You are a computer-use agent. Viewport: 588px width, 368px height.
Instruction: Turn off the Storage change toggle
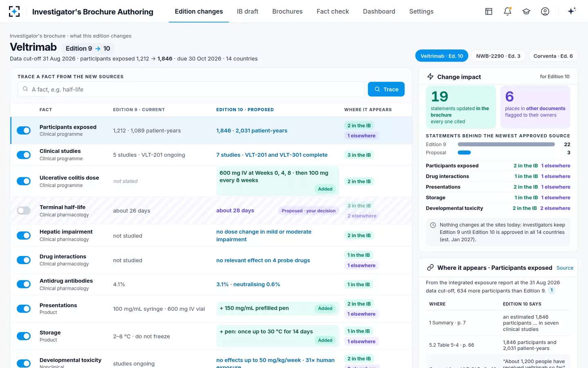tap(24, 336)
